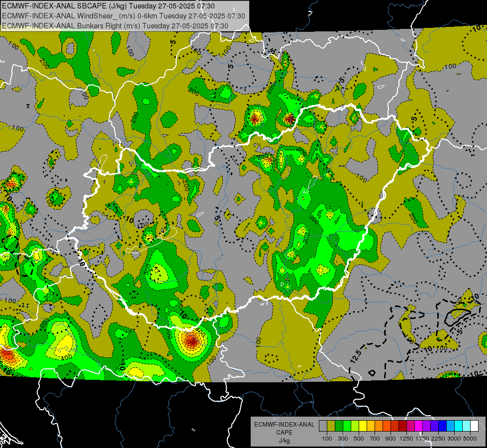Click the legend value 5000
Image resolution: width=487 pixels, height=448 pixels.
pos(470,439)
